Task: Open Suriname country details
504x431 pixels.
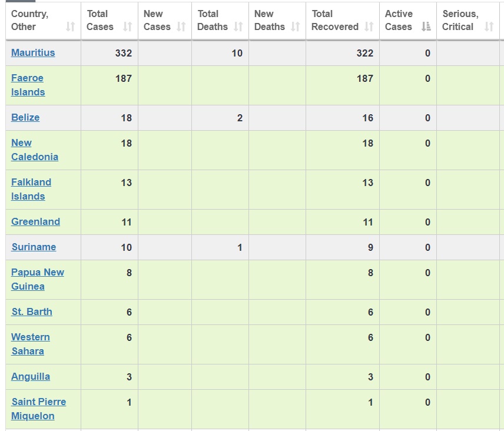Action: point(34,247)
